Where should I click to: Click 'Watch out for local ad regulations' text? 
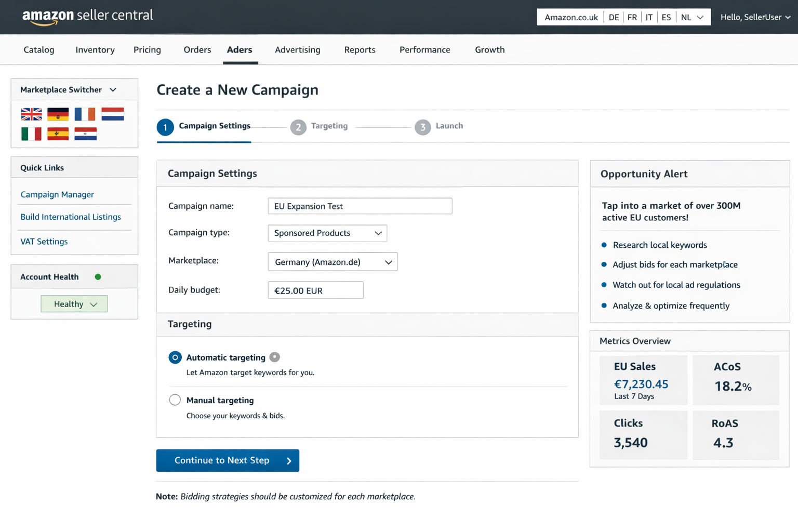676,285
